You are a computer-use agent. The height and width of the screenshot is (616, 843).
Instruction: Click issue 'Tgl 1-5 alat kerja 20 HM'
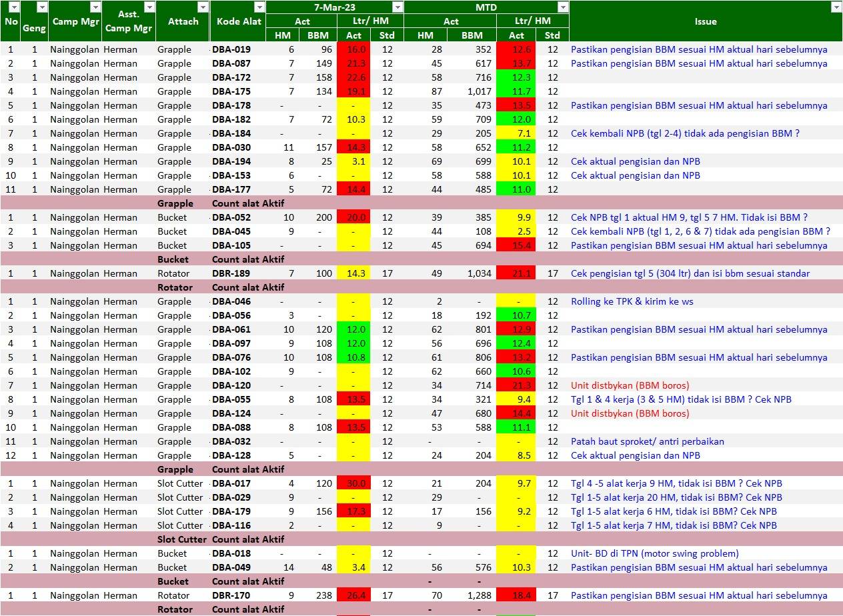[x=676, y=497]
